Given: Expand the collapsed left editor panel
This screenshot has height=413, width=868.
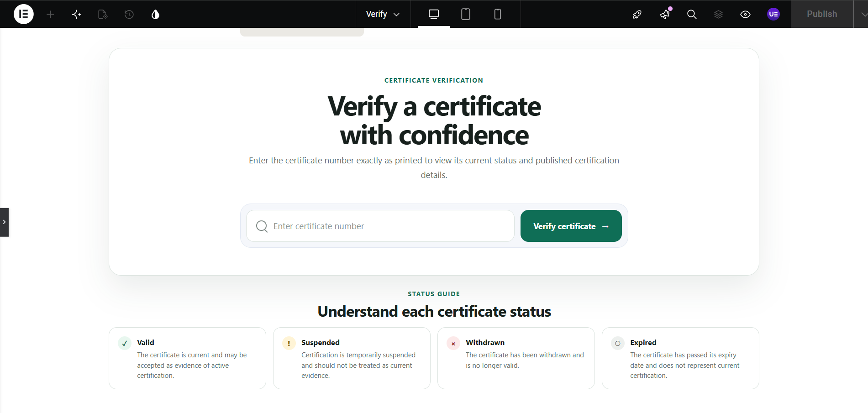Looking at the screenshot, I should coord(4,222).
